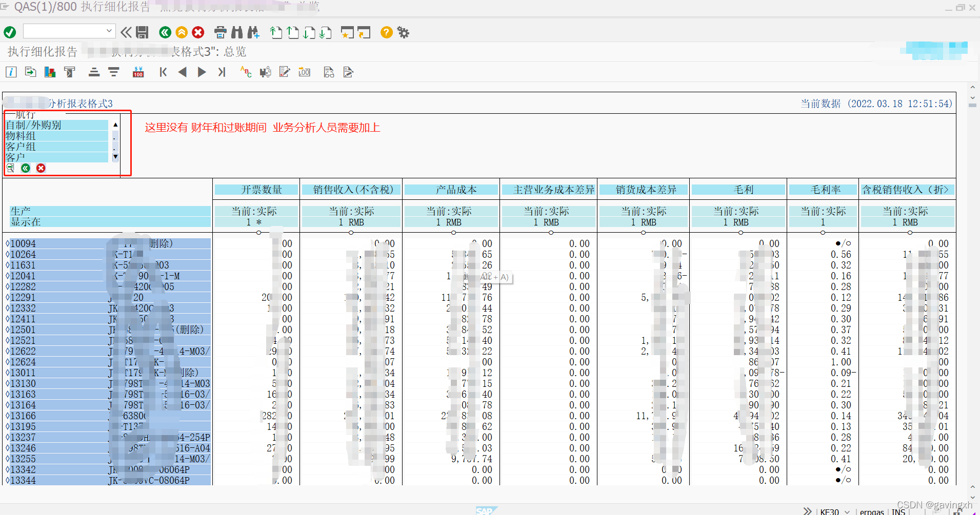The width and height of the screenshot is (980, 515).
Task: Click the Print icon
Action: [x=221, y=32]
